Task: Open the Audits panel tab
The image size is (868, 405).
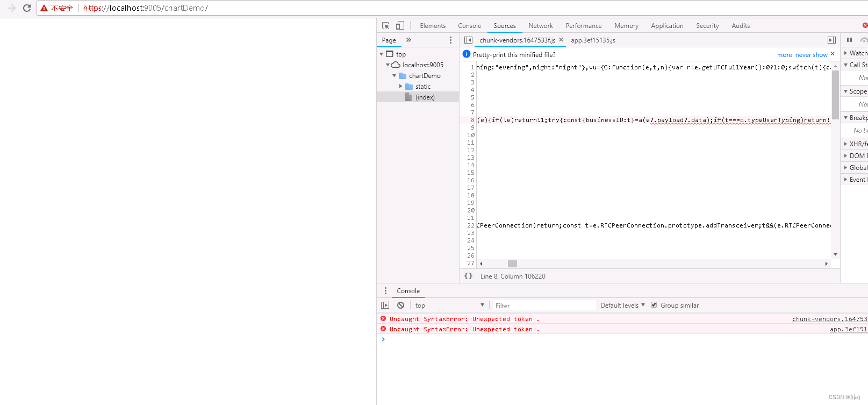Action: 741,26
